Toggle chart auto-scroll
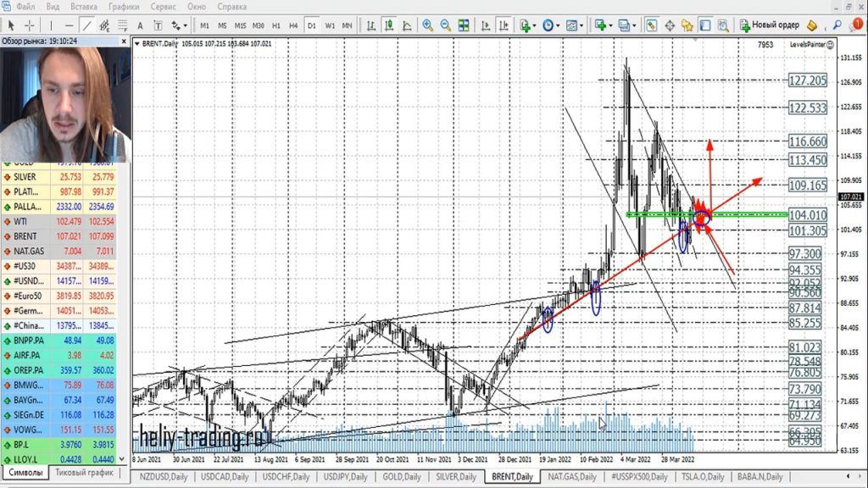The width and height of the screenshot is (868, 488). pos(487,25)
